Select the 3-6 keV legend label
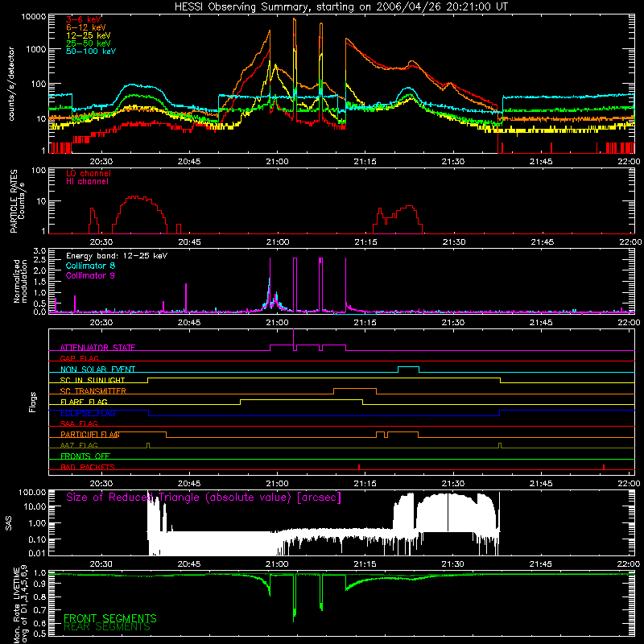Image resolution: width=644 pixels, height=644 pixels. (84, 19)
